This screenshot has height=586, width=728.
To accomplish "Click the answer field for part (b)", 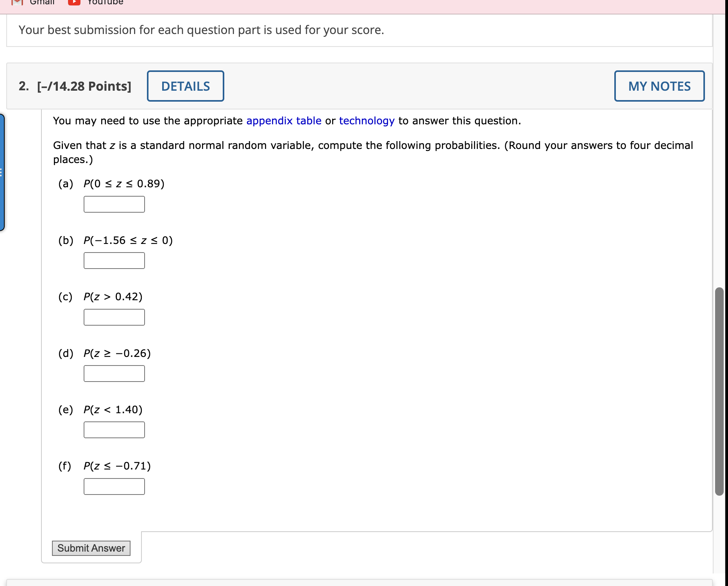I will pos(114,260).
